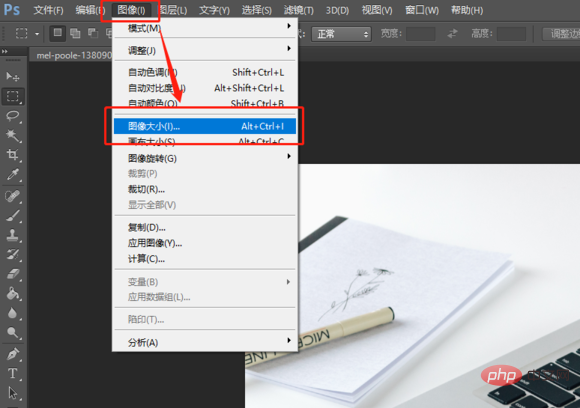The height and width of the screenshot is (408, 580).
Task: Select the Clone Stamp tool
Action: [x=13, y=235]
